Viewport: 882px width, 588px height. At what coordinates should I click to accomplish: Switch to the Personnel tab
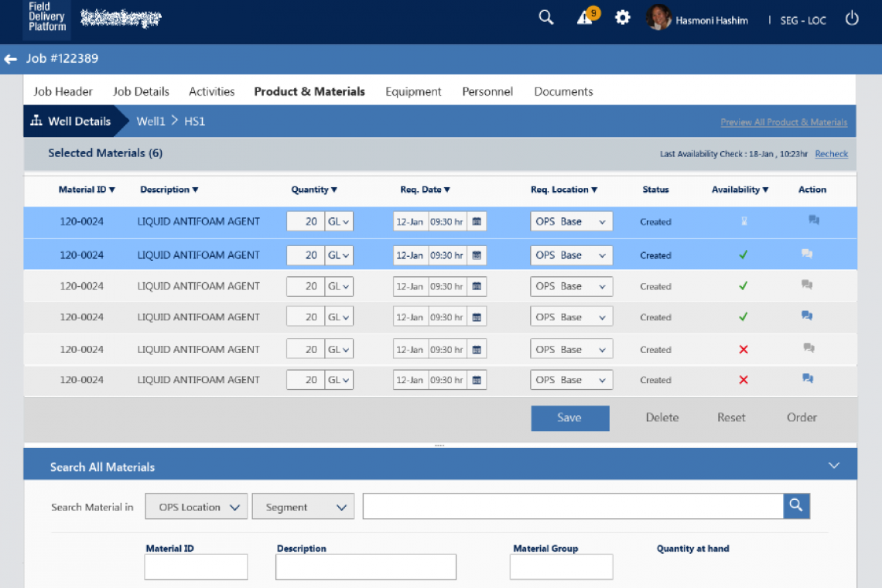click(487, 91)
